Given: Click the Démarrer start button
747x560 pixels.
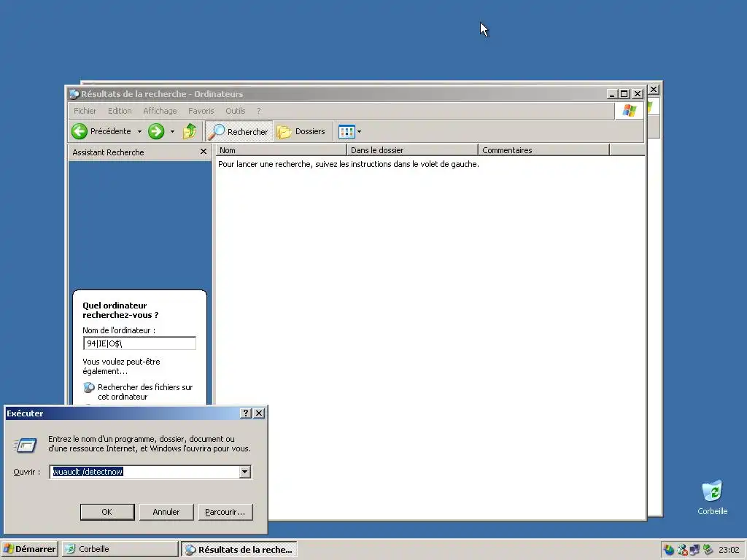Looking at the screenshot, I should pyautogui.click(x=29, y=549).
